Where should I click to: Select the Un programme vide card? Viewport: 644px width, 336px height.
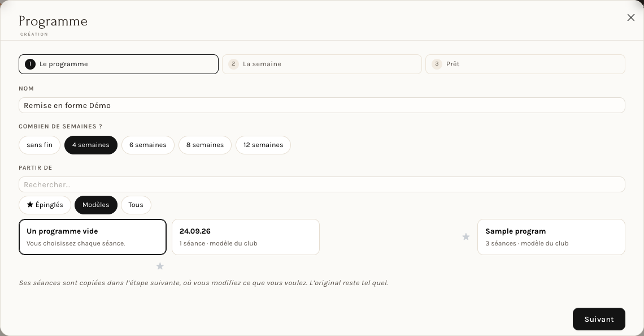click(93, 237)
